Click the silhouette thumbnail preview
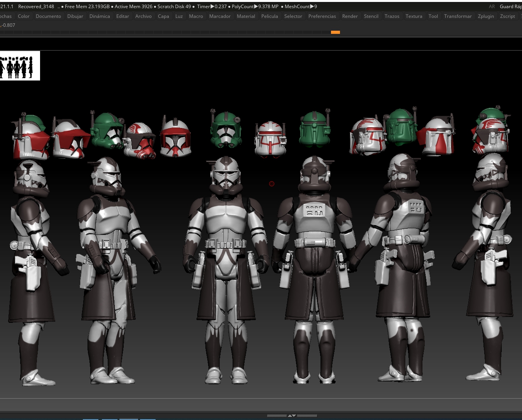 (x=19, y=66)
